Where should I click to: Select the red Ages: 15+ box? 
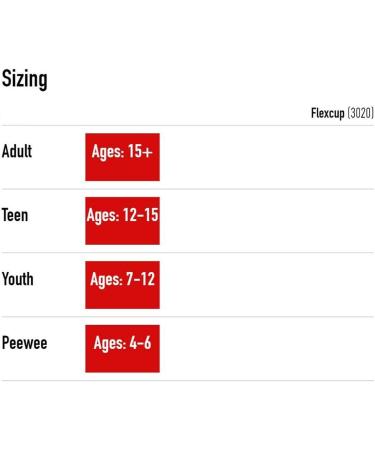[x=122, y=157]
